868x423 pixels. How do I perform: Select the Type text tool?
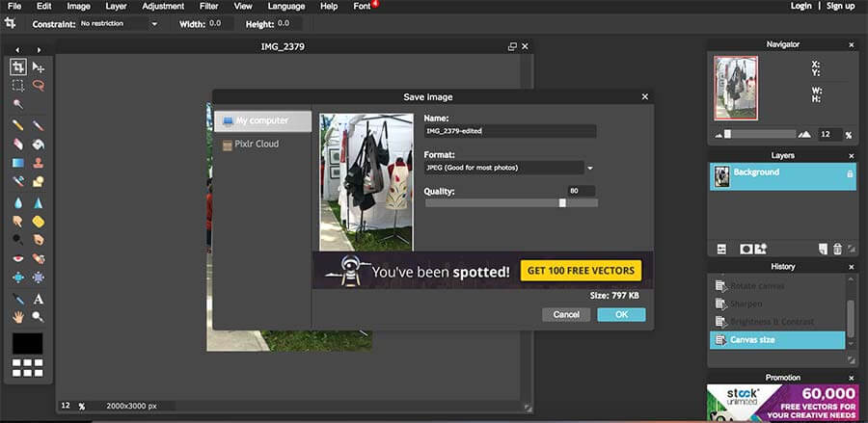click(39, 299)
